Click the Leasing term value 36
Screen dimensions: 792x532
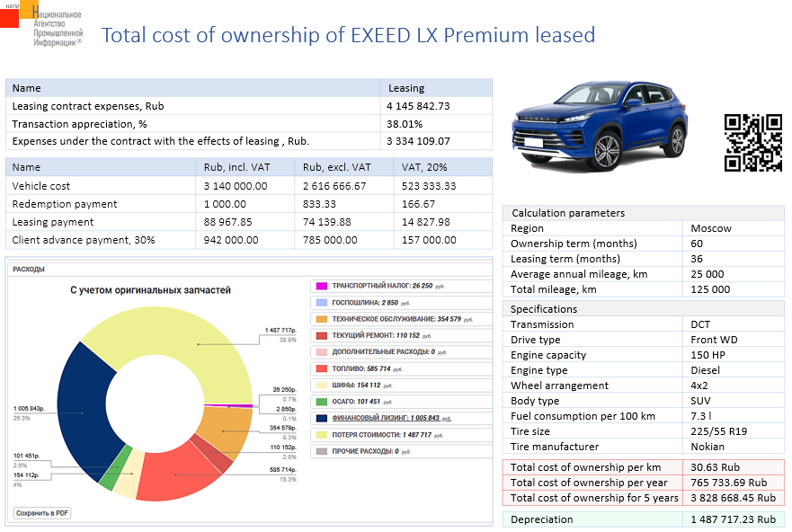pos(697,259)
